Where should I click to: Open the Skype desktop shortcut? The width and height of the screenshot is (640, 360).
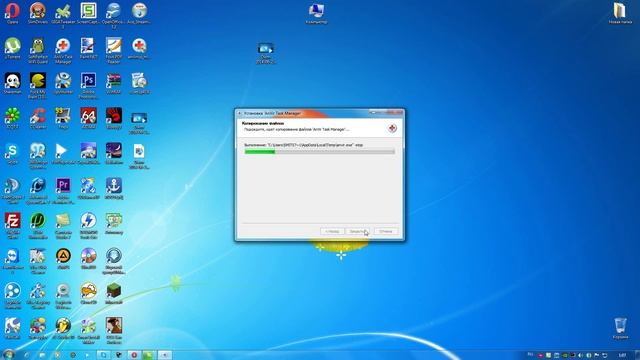12,154
